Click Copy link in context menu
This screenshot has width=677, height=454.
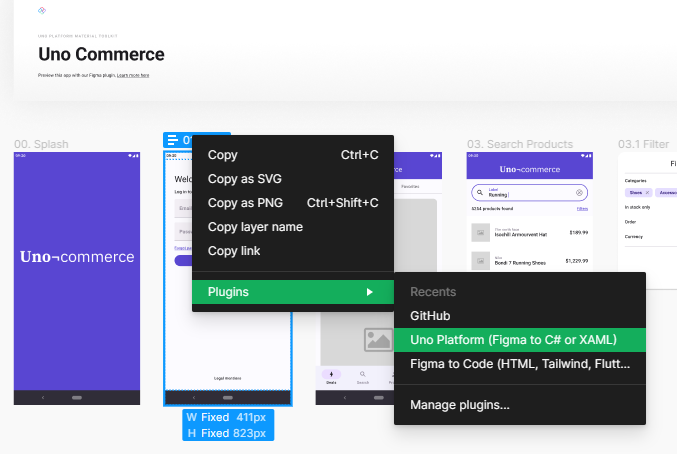tap(234, 251)
